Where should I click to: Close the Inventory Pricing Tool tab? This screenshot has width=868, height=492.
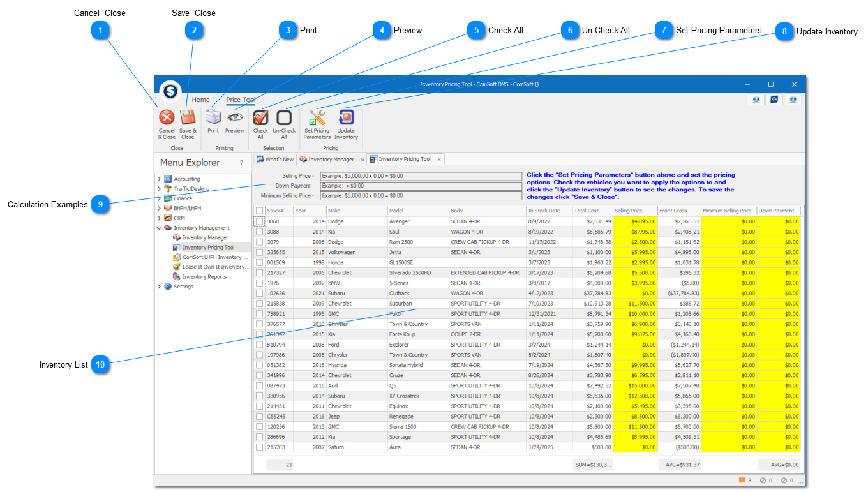pos(439,160)
